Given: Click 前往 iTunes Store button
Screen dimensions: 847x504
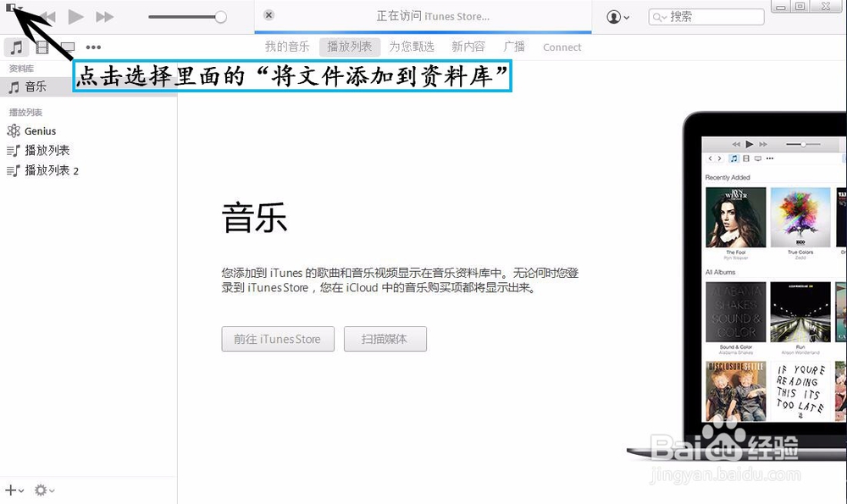Looking at the screenshot, I should (x=278, y=339).
